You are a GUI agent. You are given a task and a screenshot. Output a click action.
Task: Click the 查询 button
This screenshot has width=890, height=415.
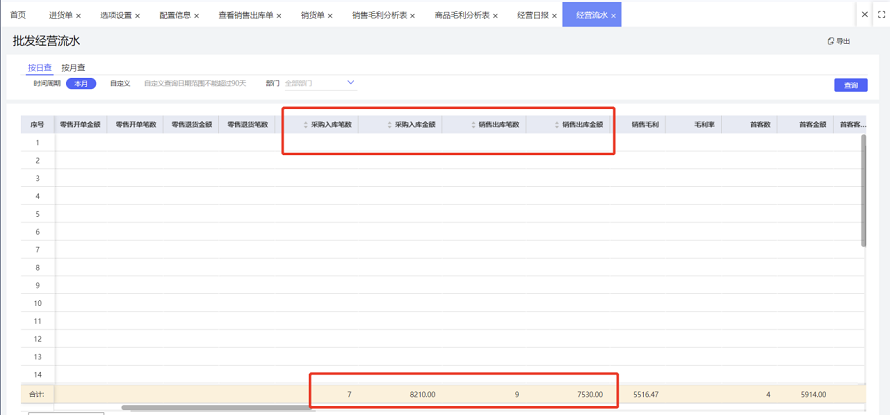(851, 85)
